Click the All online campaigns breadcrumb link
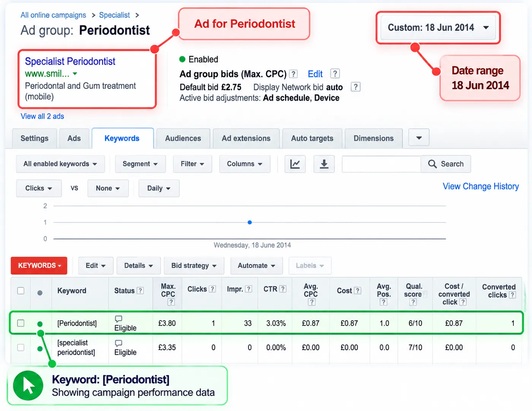532x411 pixels. (53, 15)
